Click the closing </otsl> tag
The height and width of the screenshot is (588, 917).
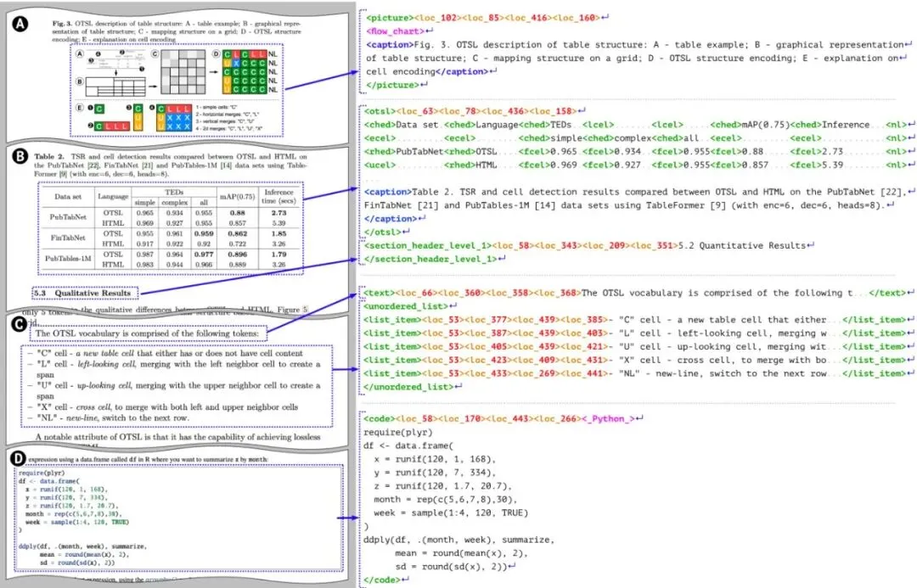382,232
